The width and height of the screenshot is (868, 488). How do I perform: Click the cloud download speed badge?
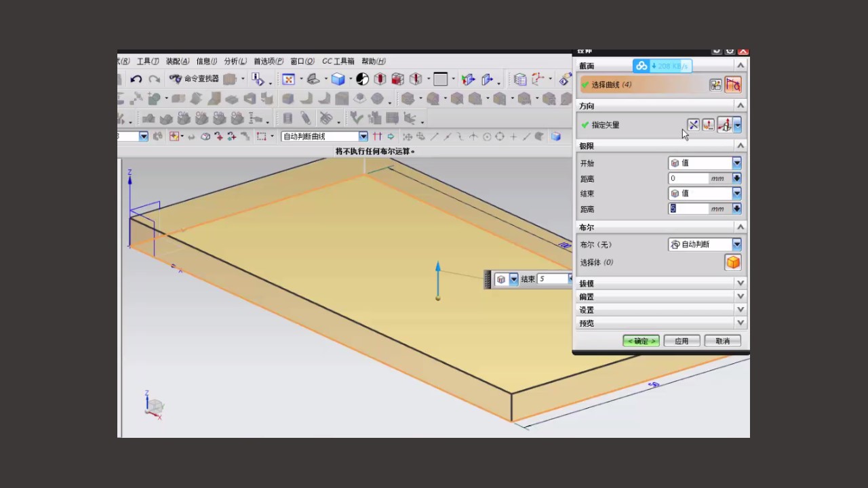(x=663, y=66)
